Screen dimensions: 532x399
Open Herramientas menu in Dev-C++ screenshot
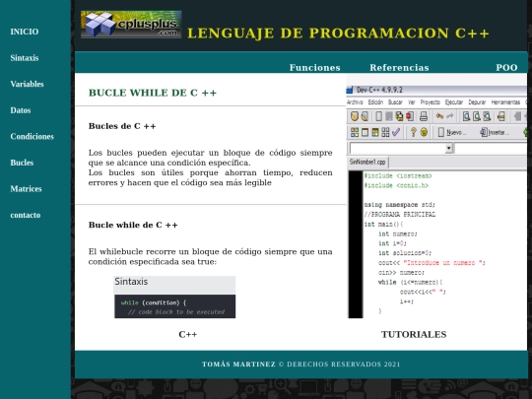[x=505, y=102]
